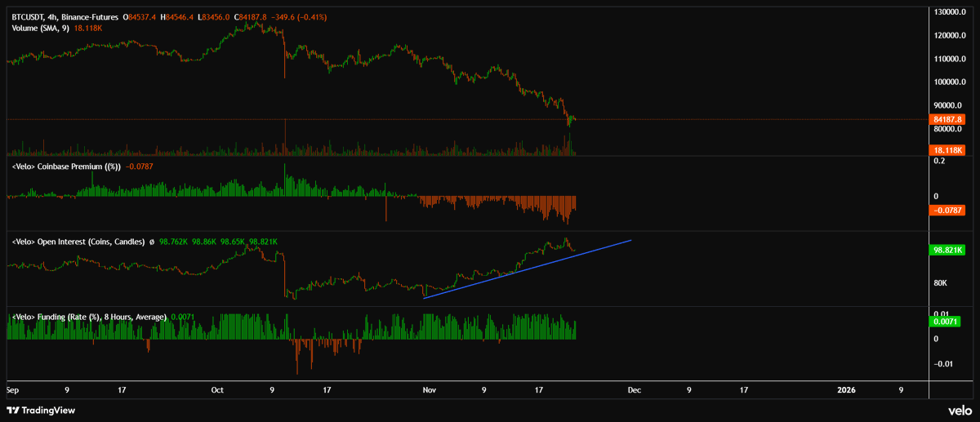This screenshot has height=422, width=980.
Task: Click the 84187.8 current price label
Action: [x=948, y=119]
